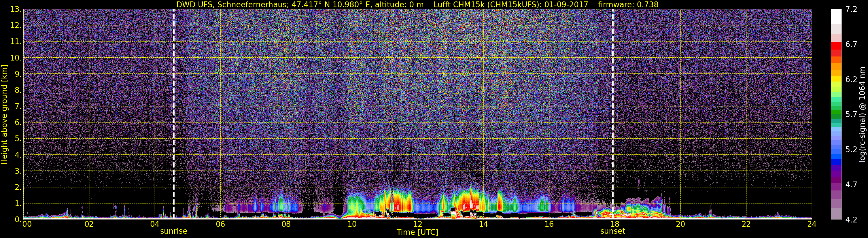Screen dimensions: 868x238
Task: Click the time axis tick '10'
Action: (352, 224)
